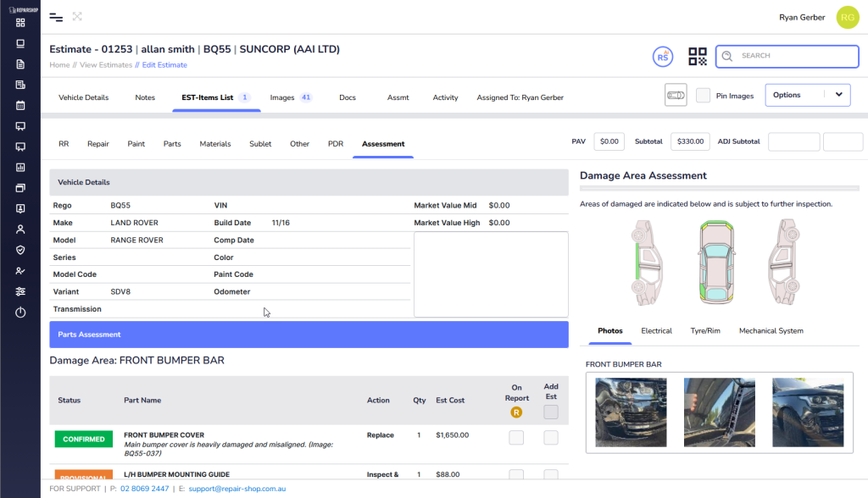Click the support@repair-shop.com.au email link
Image resolution: width=868 pixels, height=498 pixels.
tap(237, 489)
